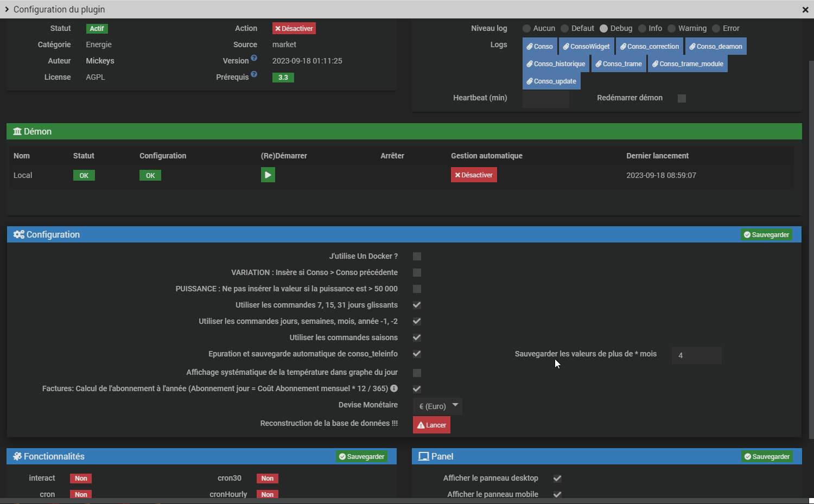Click the Non badge beside cron30
814x504 pixels.
pos(268,479)
